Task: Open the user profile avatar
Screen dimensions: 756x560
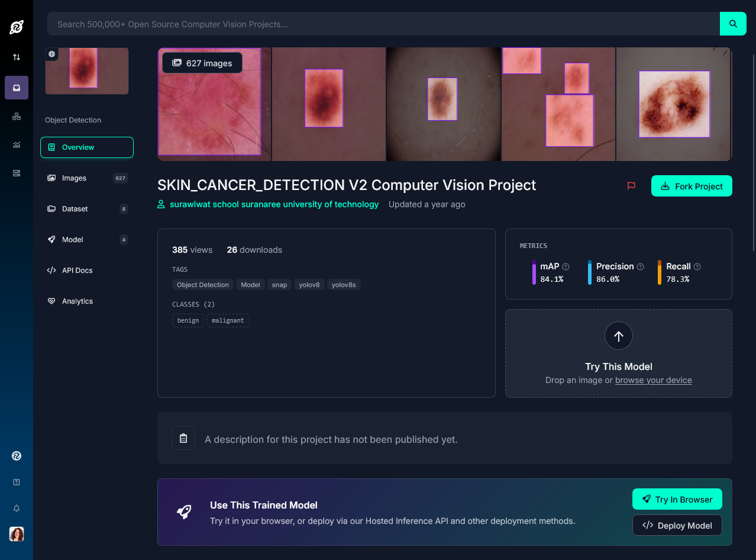Action: (17, 534)
